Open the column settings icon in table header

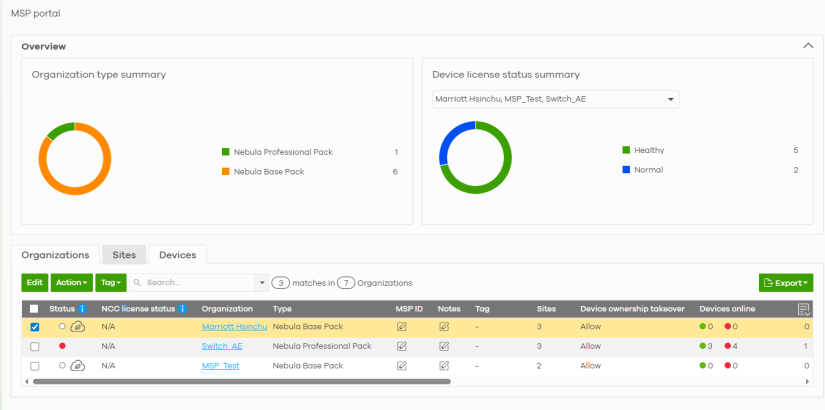pyautogui.click(x=803, y=309)
